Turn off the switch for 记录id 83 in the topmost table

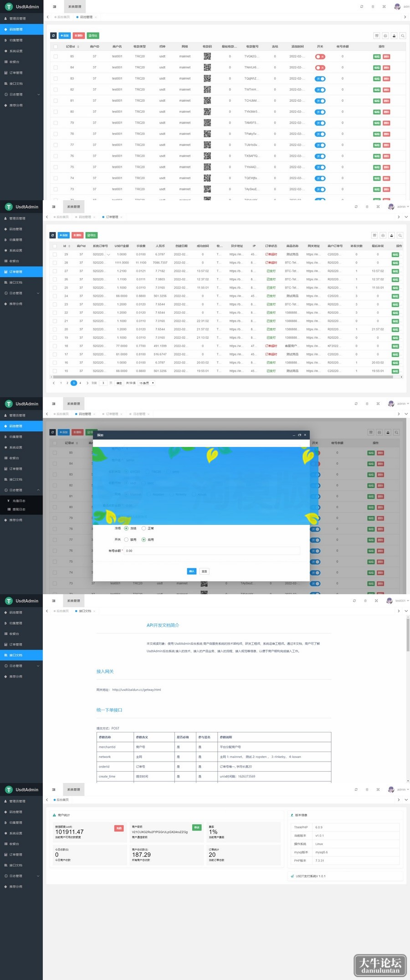[x=320, y=78]
